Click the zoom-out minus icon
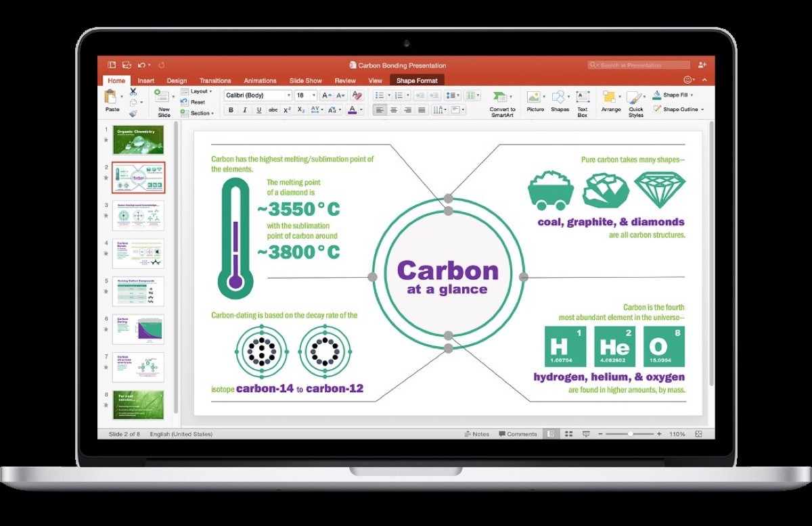This screenshot has width=812, height=526. 600,434
